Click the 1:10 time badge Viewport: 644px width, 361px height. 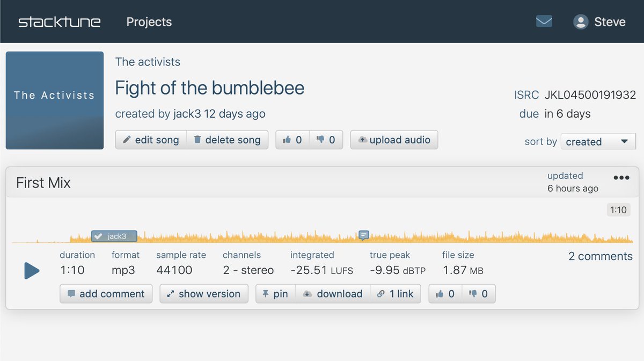point(619,210)
